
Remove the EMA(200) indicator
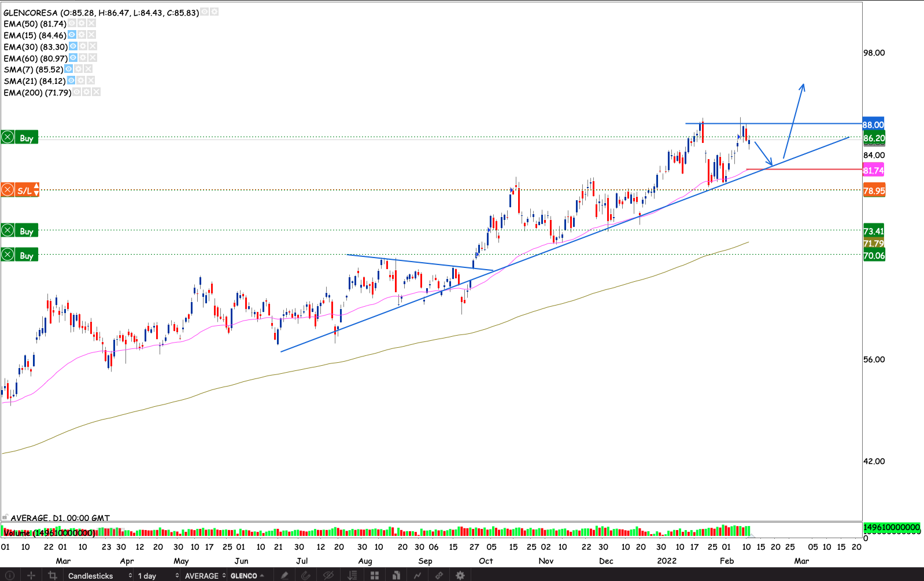tap(96, 93)
